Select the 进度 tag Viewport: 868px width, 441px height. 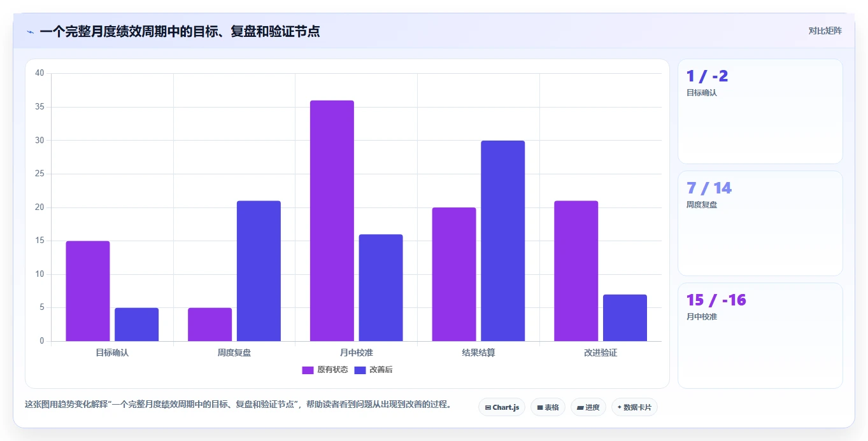588,407
